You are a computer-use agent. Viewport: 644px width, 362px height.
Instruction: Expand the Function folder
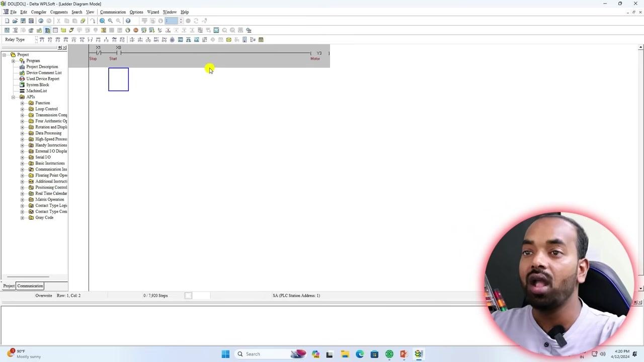coord(22,103)
